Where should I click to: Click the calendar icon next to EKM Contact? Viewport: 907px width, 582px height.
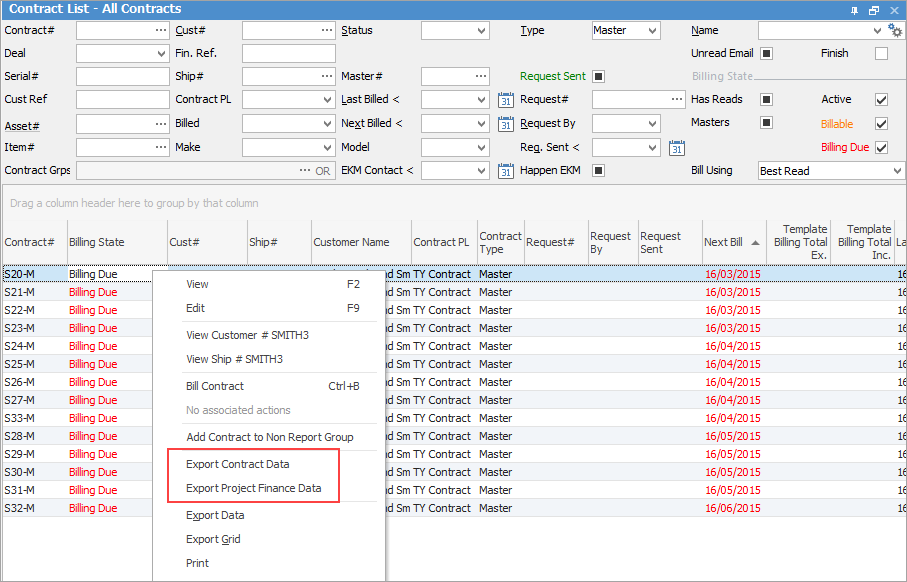(x=505, y=171)
